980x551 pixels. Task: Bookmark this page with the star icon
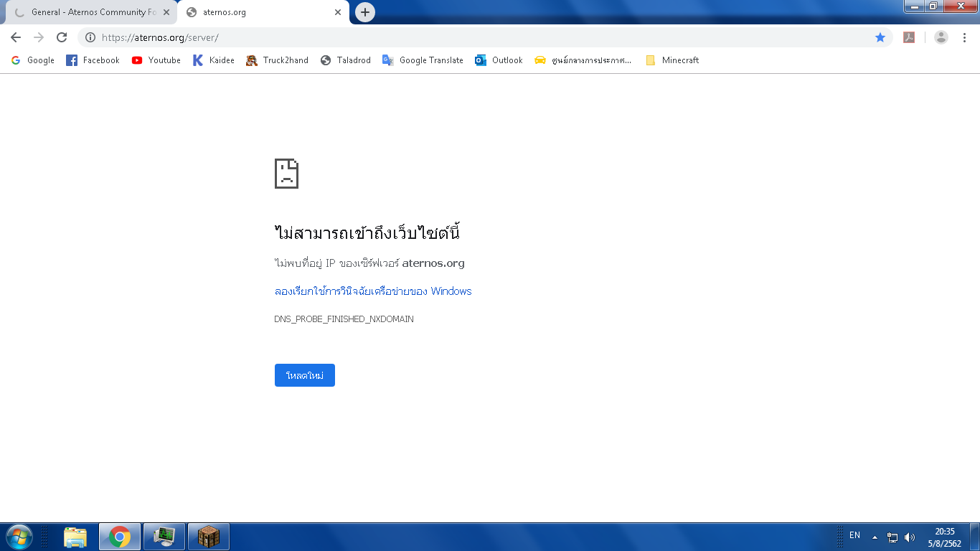[x=880, y=37]
